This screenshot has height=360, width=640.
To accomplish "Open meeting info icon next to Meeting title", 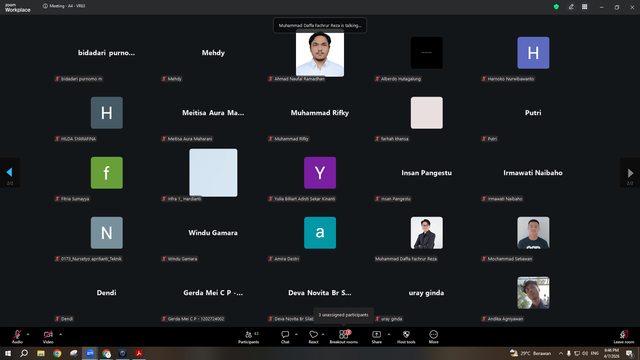I will pos(45,6).
